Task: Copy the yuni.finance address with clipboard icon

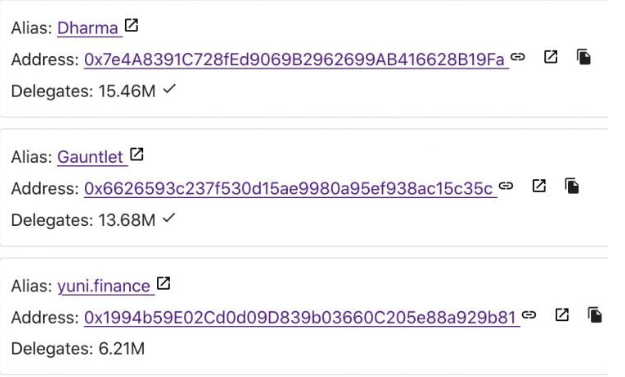Action: [x=595, y=315]
